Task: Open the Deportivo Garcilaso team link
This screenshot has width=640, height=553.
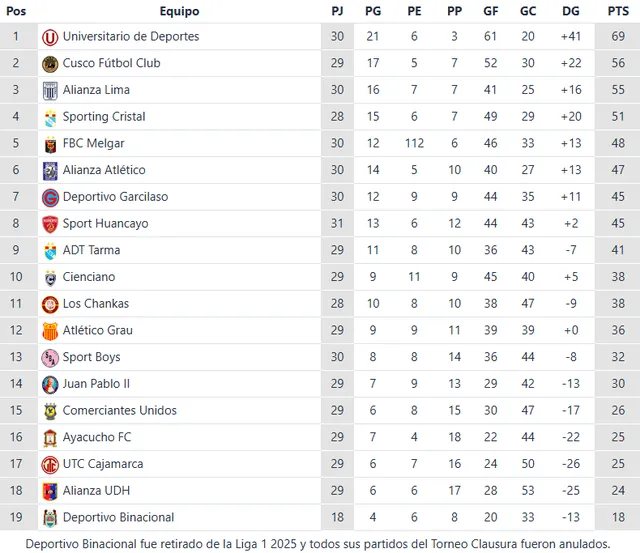Action: [x=115, y=197]
